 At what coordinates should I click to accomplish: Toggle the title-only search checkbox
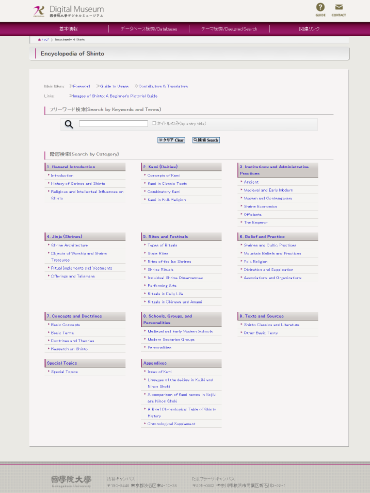coord(154,123)
